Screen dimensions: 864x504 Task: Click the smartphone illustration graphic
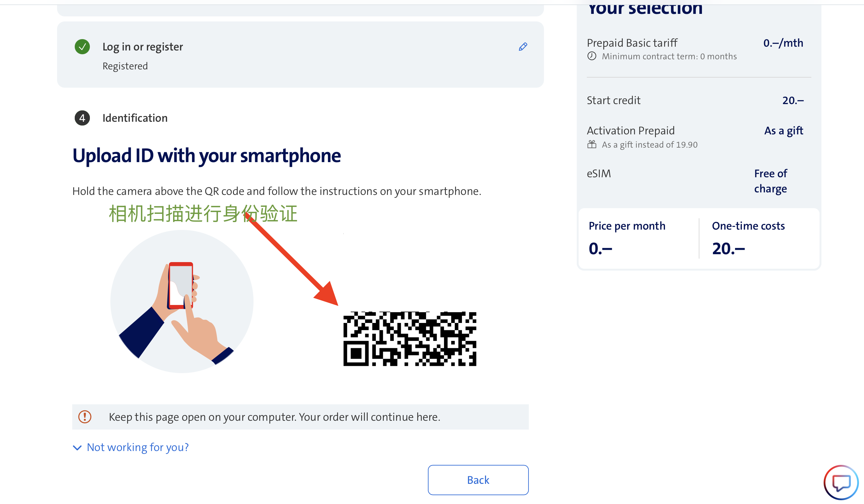pyautogui.click(x=182, y=302)
